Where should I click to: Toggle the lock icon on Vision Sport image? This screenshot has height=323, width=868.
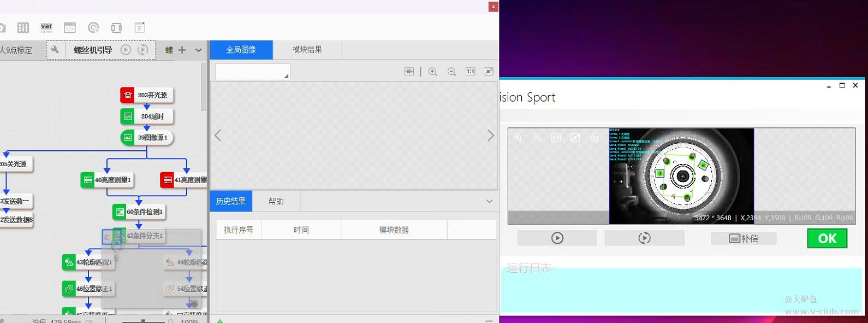594,138
